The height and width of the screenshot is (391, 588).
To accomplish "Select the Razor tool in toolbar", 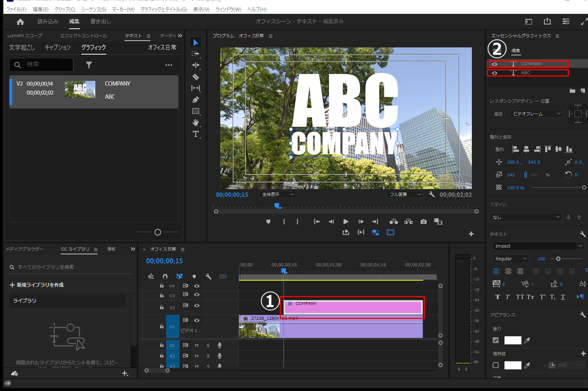I will pyautogui.click(x=196, y=77).
